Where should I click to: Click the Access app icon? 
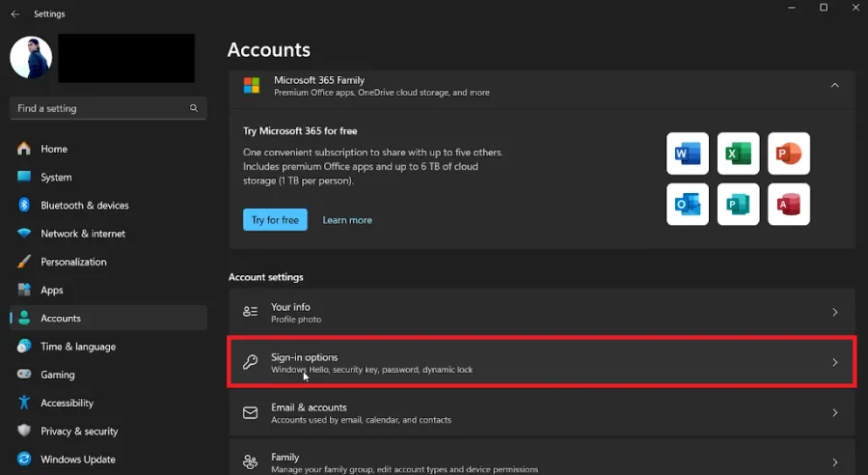789,204
